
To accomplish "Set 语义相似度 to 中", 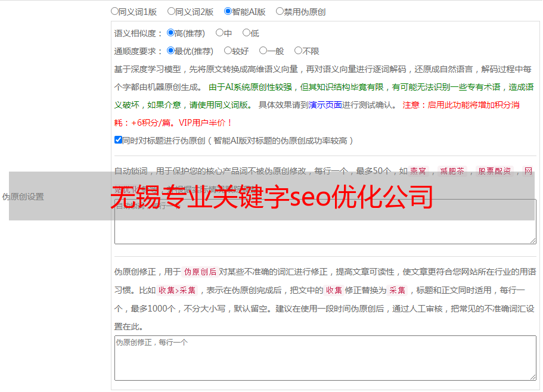I will click(x=219, y=33).
